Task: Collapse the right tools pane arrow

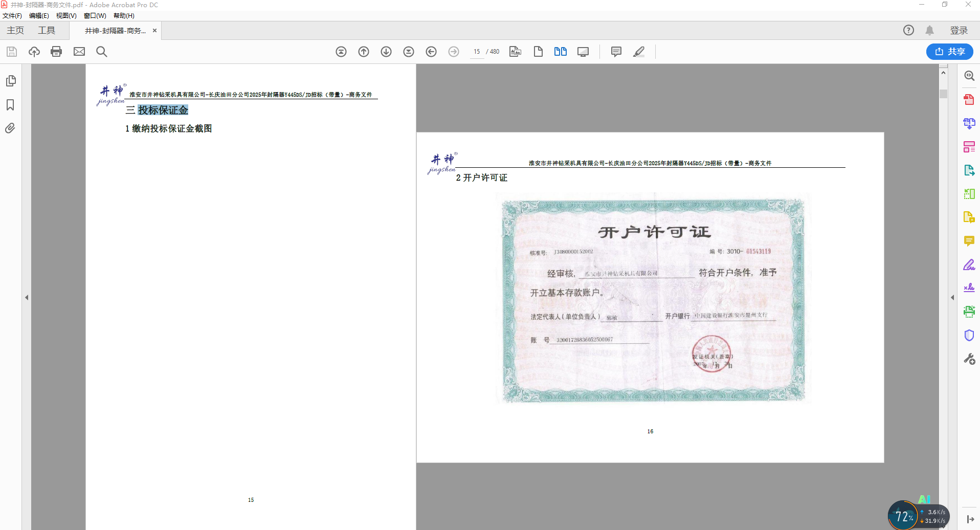Action: click(x=952, y=297)
